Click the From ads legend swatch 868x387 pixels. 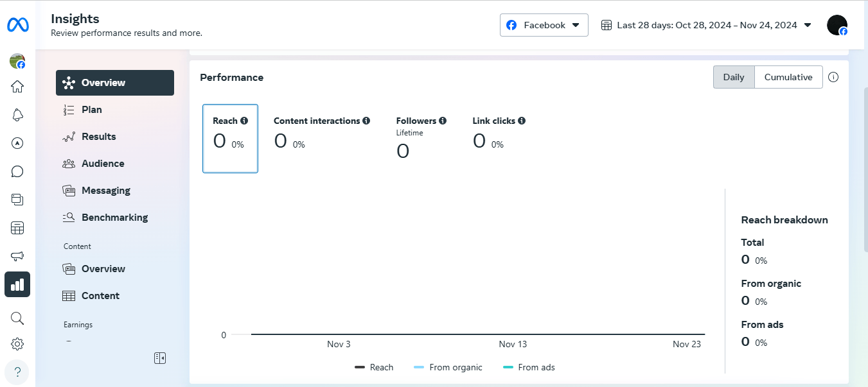pos(508,368)
